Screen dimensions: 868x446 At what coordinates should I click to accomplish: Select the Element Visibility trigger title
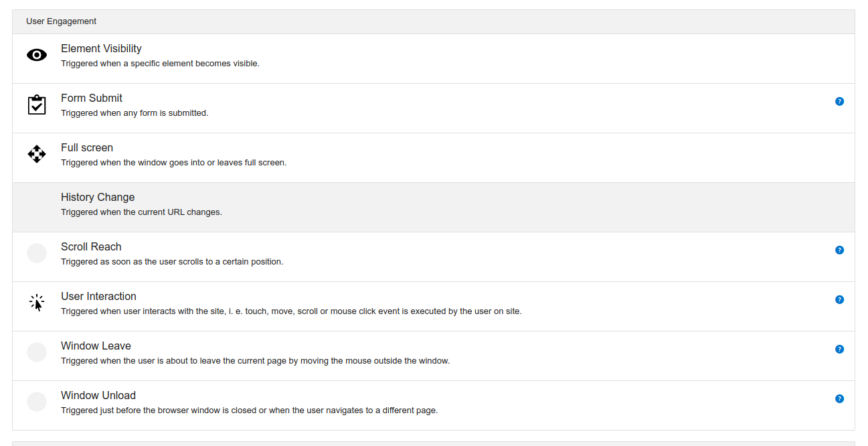tap(101, 49)
